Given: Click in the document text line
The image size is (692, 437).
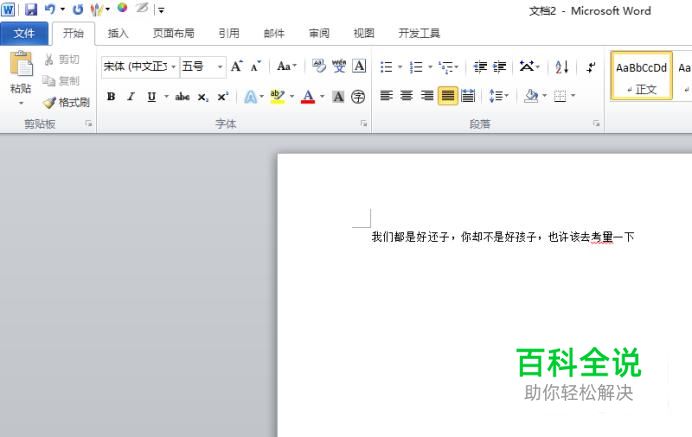Looking at the screenshot, I should 503,237.
